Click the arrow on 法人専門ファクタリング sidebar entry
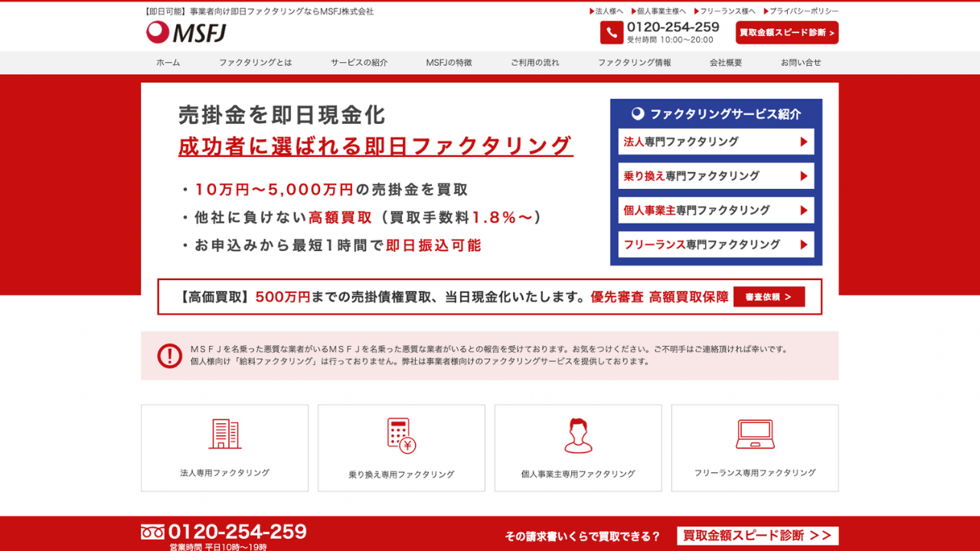Viewport: 980px width, 551px height. 803,142
